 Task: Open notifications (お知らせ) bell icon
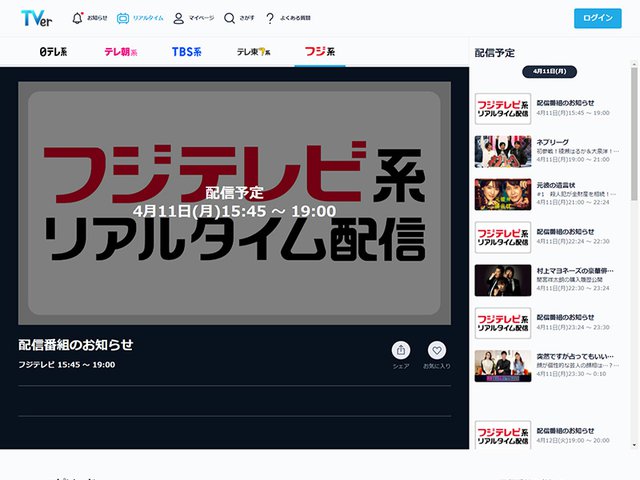click(x=78, y=18)
